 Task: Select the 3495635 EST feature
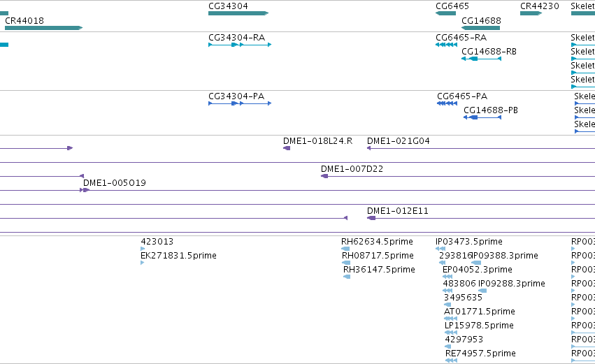447,305
